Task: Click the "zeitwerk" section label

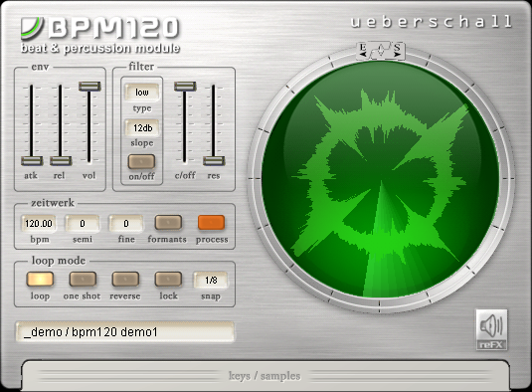Action: click(x=53, y=203)
